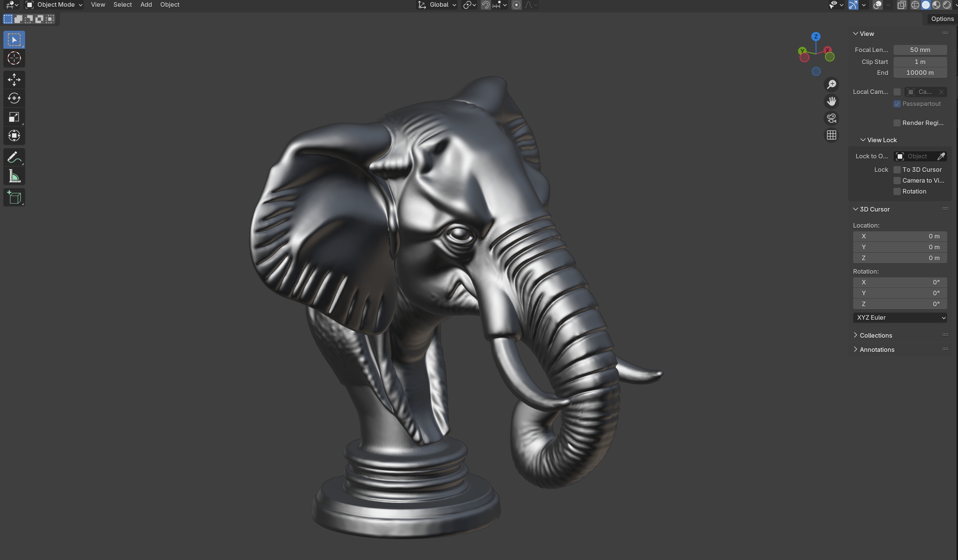Viewport: 958px width, 560px height.
Task: Expand the Collections panel
Action: pos(876,335)
